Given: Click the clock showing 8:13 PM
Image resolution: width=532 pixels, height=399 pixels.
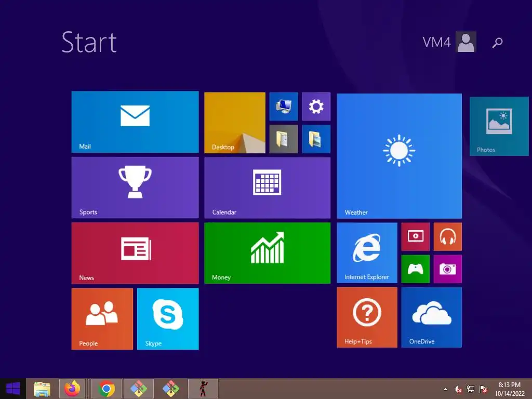Looking at the screenshot, I should [509, 389].
